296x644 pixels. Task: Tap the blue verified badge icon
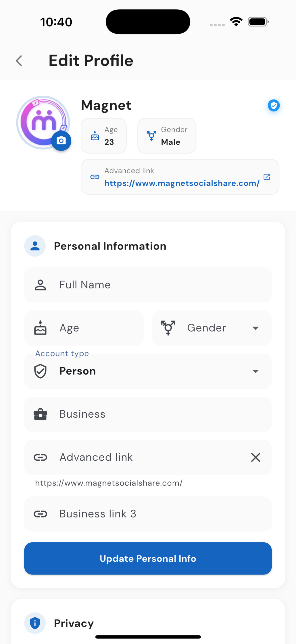tap(273, 105)
